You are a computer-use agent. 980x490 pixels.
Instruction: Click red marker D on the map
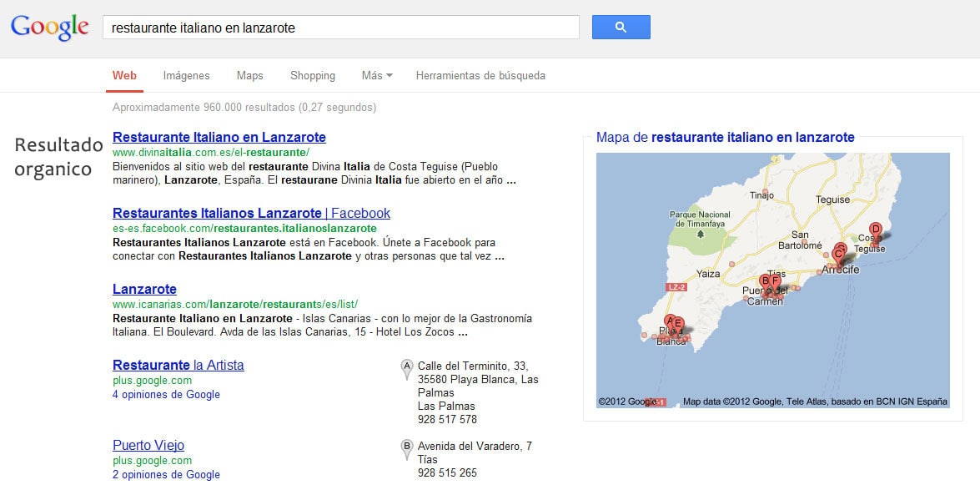pos(876,232)
